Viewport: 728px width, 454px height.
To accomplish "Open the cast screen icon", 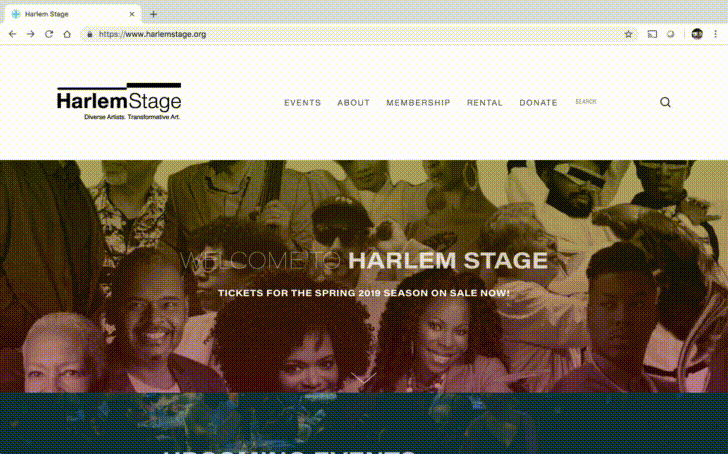I will pyautogui.click(x=652, y=34).
